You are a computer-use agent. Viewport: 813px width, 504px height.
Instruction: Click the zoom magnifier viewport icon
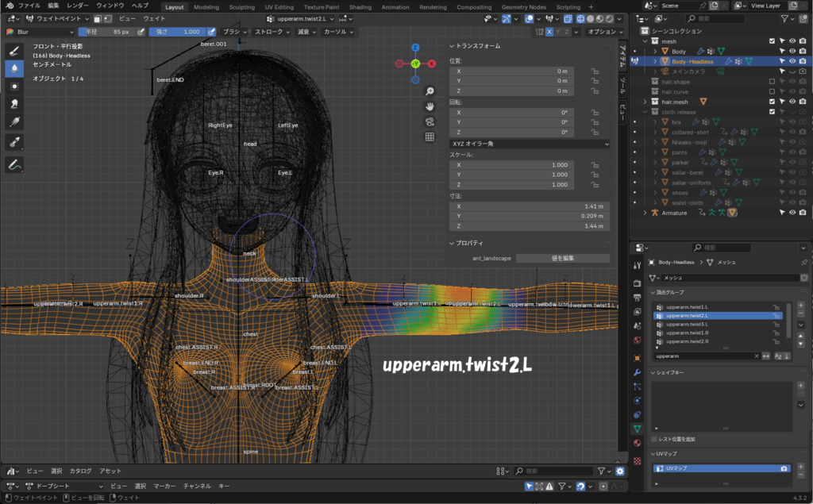(x=430, y=91)
